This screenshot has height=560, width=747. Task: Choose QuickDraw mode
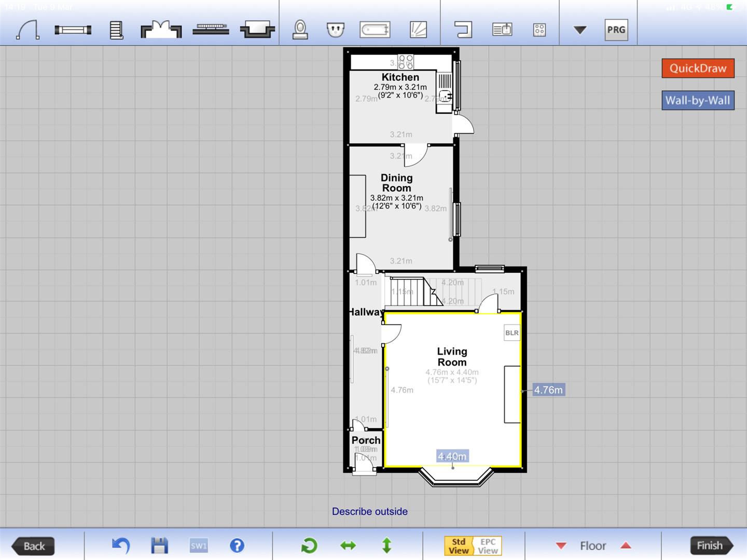698,68
